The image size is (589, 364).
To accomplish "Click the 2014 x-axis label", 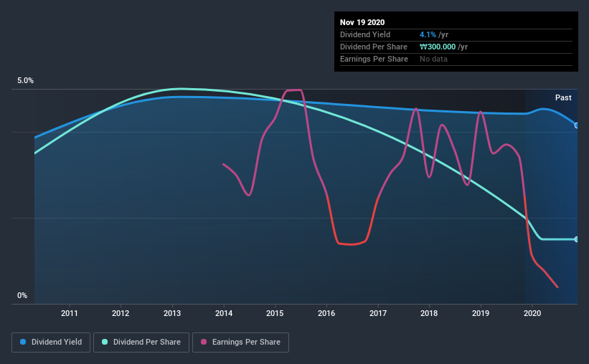I will [x=224, y=313].
